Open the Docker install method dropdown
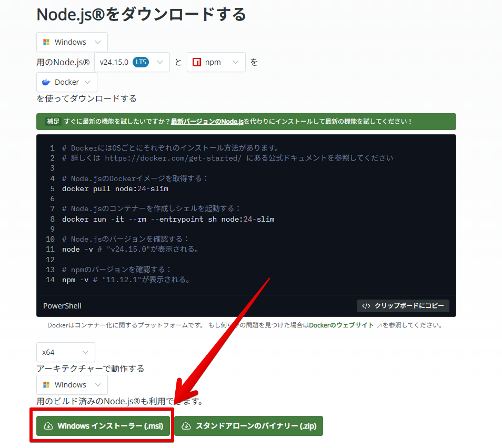 click(x=67, y=82)
